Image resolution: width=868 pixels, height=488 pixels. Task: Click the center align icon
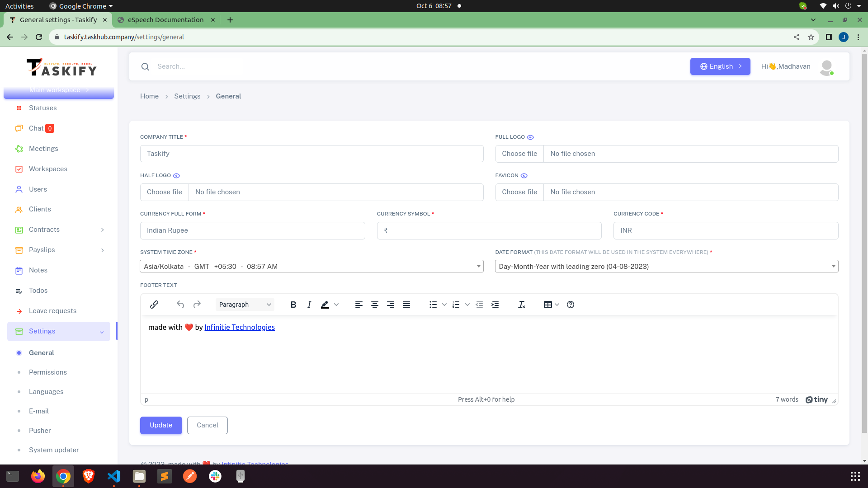375,305
